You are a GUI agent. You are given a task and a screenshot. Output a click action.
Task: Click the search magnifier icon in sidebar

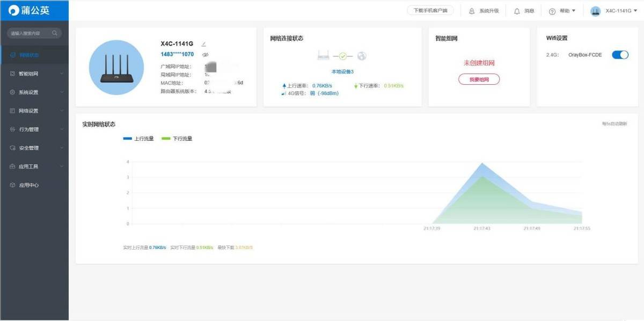coord(55,33)
